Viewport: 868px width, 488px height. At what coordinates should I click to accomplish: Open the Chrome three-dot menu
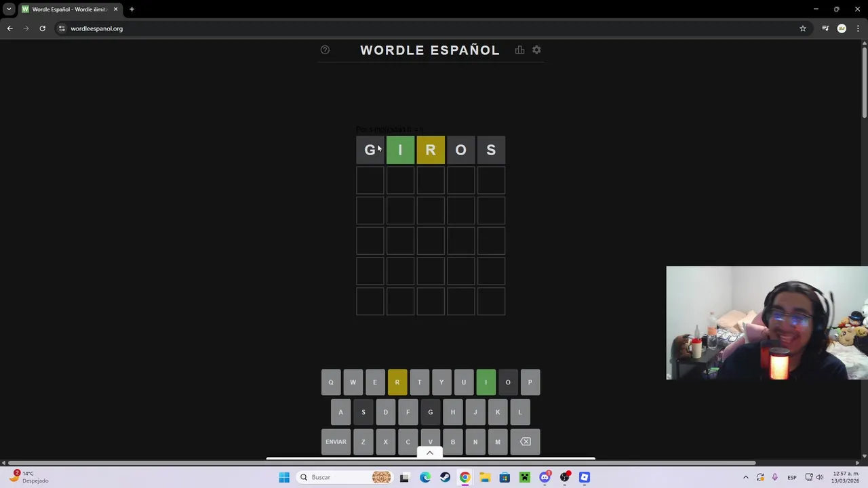(x=859, y=28)
